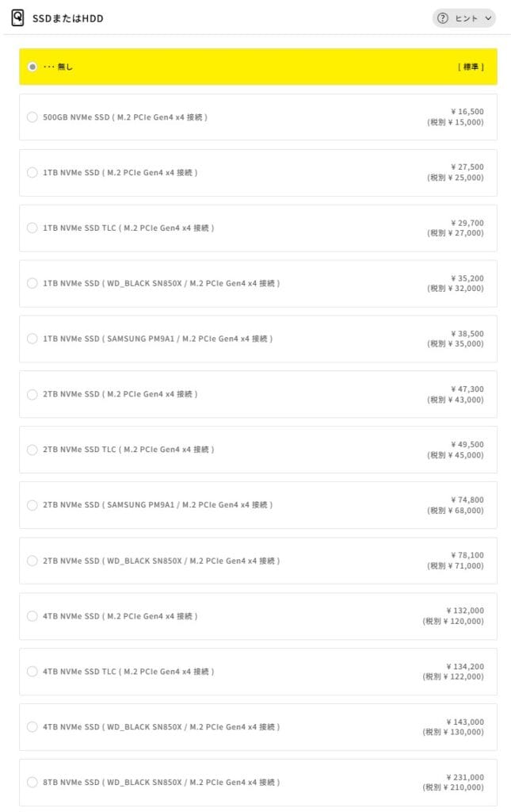Viewport: 511px width, 812px height.
Task: Select 2TB NVMe SSD TLC option
Action: [32, 450]
